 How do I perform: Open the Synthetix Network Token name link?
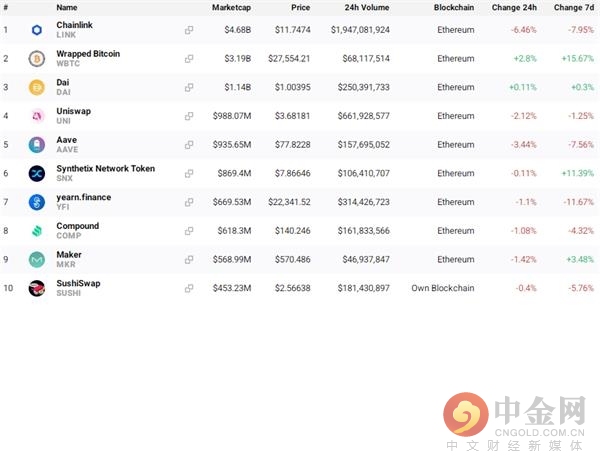[x=106, y=168]
